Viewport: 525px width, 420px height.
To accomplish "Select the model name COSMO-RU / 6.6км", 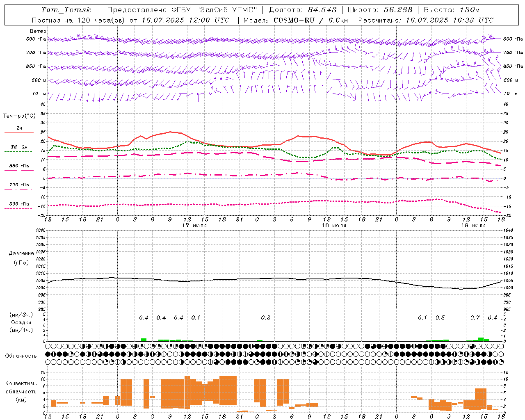I will point(310,20).
